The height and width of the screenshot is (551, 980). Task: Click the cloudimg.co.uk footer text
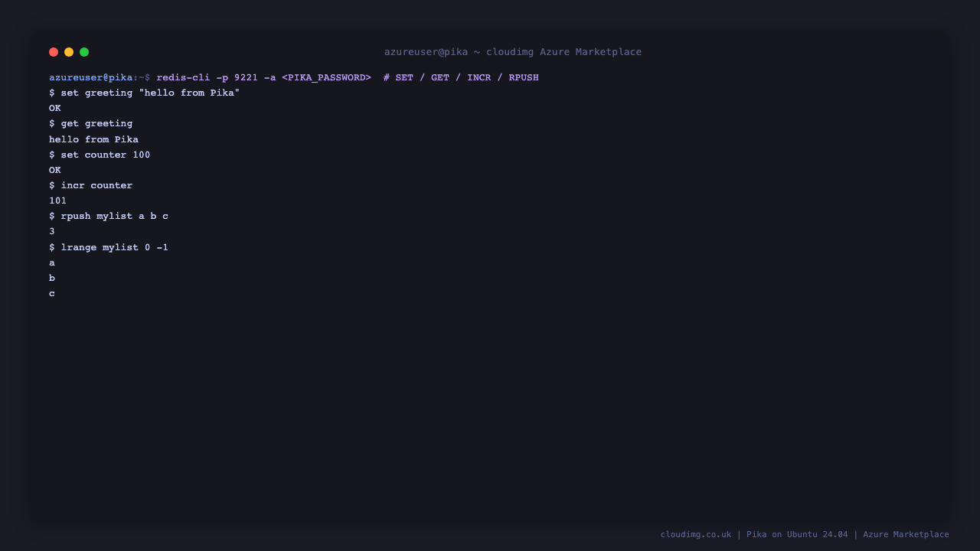(696, 534)
